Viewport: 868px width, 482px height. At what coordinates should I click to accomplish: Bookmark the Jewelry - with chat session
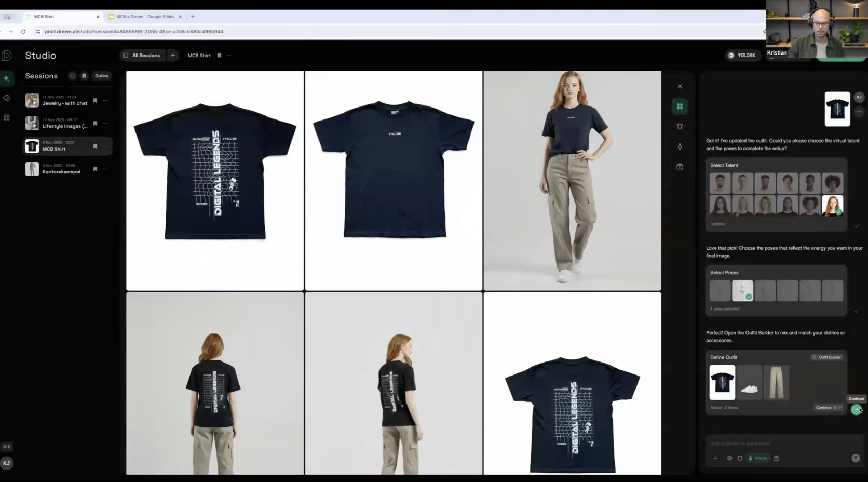pyautogui.click(x=95, y=101)
